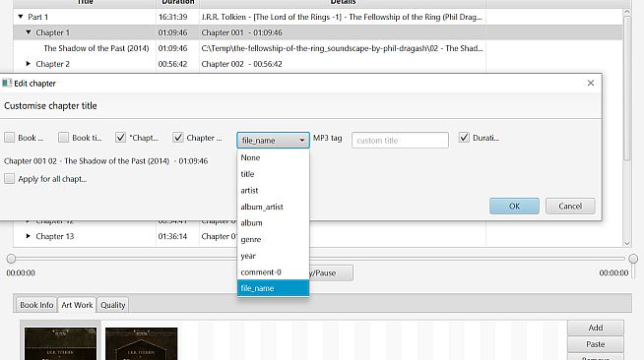
Task: Click the chapter preview text with 01:09:46
Action: coord(105,161)
